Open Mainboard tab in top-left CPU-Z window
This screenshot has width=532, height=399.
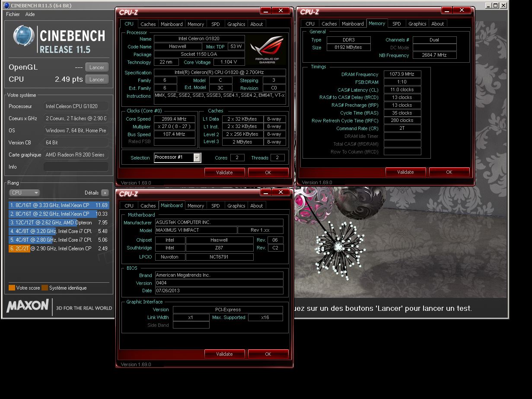pos(172,24)
